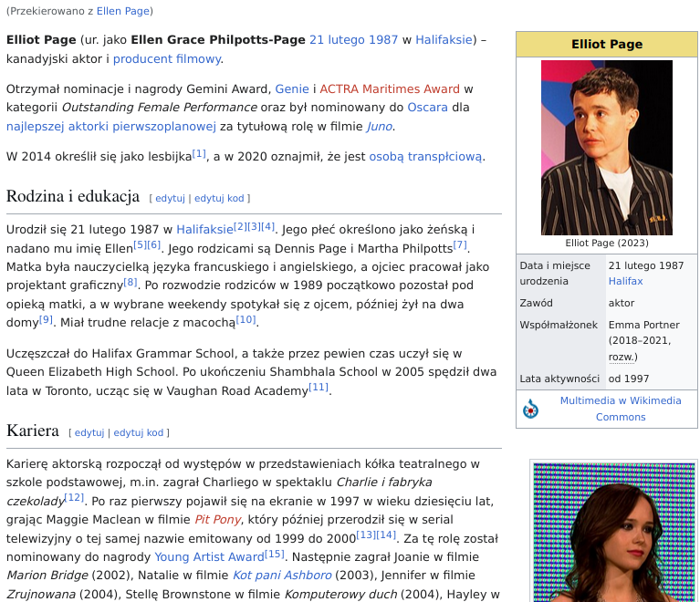Jump to footnote reference [2]
700x602 pixels.
tap(240, 227)
